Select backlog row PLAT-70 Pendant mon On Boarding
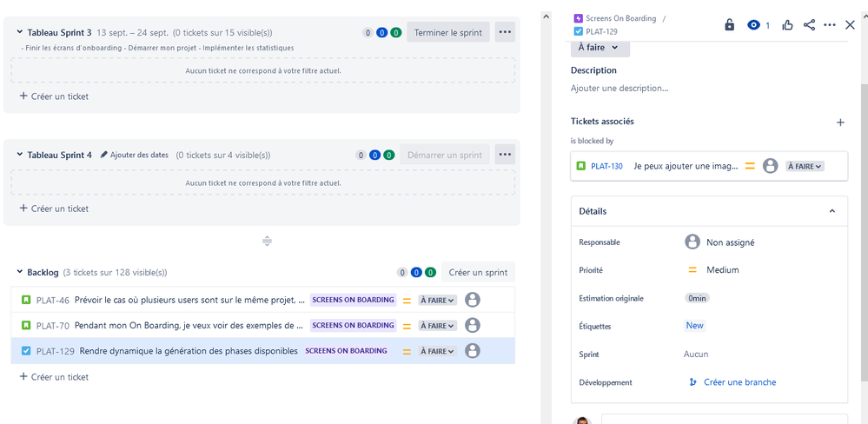Screen dimensions: 868x424 (x=263, y=325)
